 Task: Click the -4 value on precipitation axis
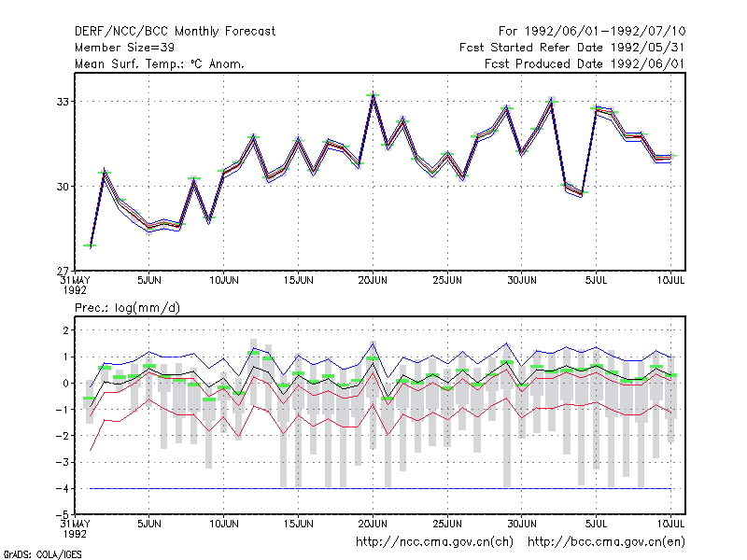62,488
